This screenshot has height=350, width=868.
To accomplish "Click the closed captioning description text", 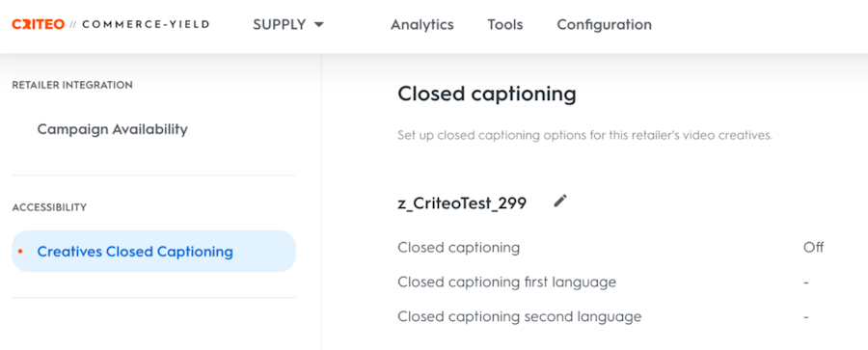I will click(585, 136).
